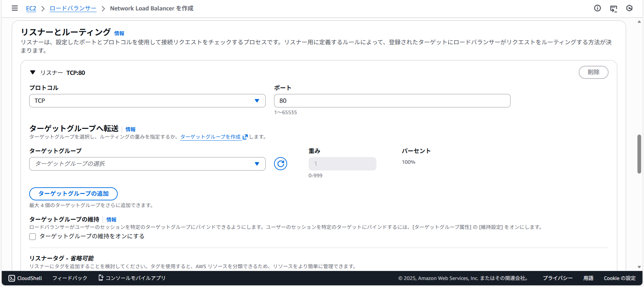Navigate to ロードバランサー breadcrumb
The width and height of the screenshot is (644, 287).
click(73, 8)
